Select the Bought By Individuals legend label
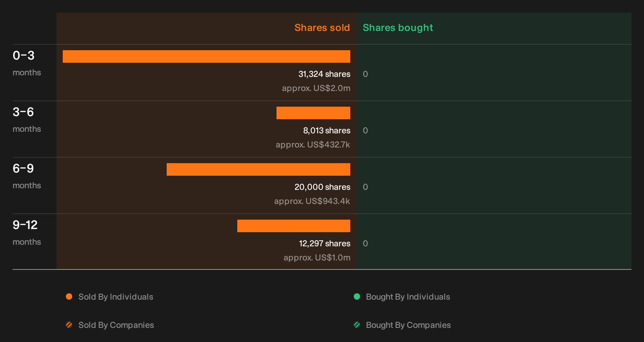The width and height of the screenshot is (644, 342). click(x=408, y=297)
